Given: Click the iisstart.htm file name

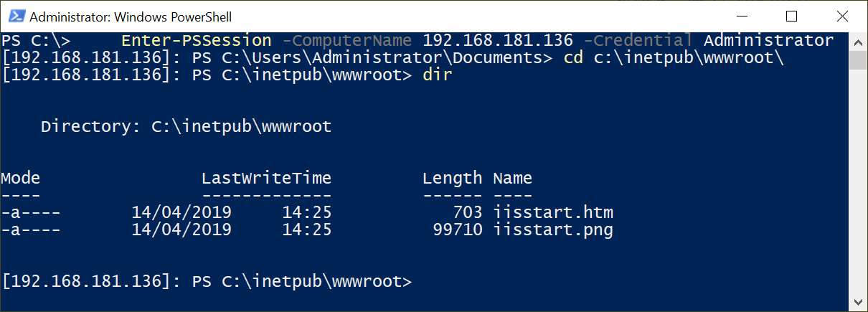Looking at the screenshot, I should 553,212.
